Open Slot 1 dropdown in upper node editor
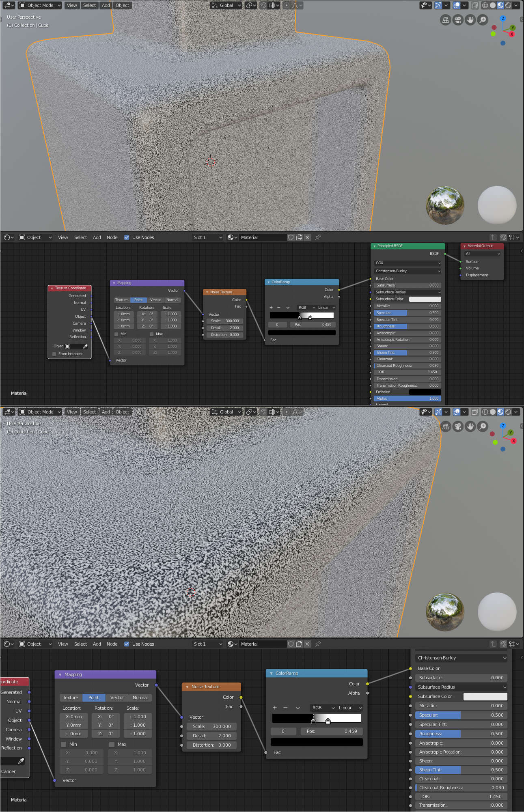The image size is (524, 812). point(208,237)
